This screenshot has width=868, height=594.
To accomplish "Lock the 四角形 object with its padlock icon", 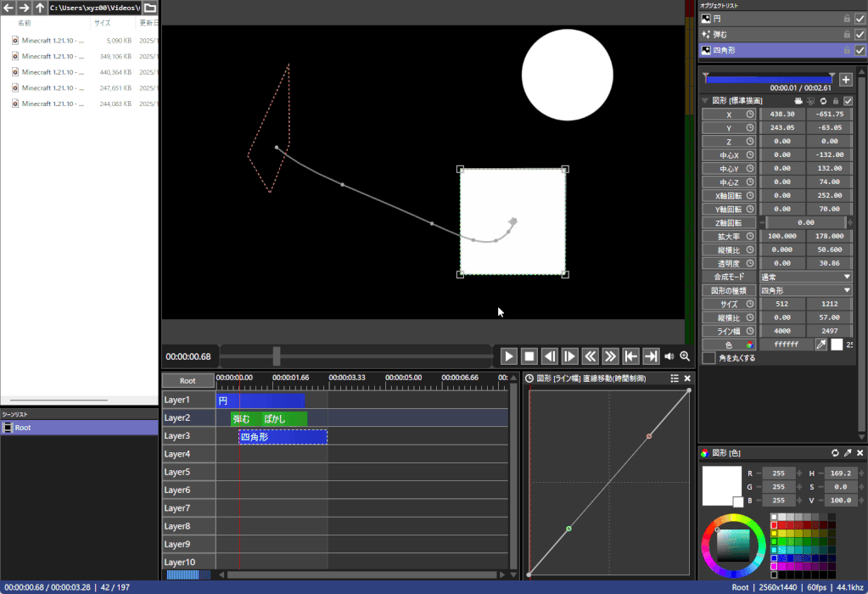I will pos(848,49).
